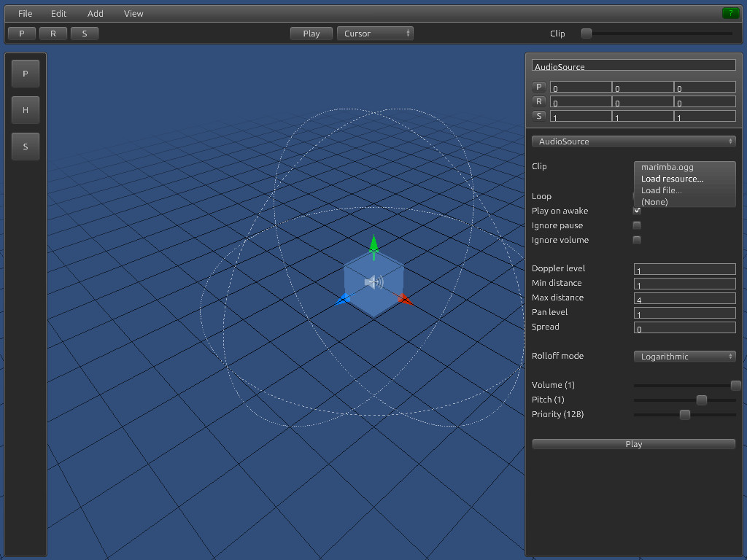
Task: Open the Cursor mode dropdown
Action: pyautogui.click(x=375, y=34)
